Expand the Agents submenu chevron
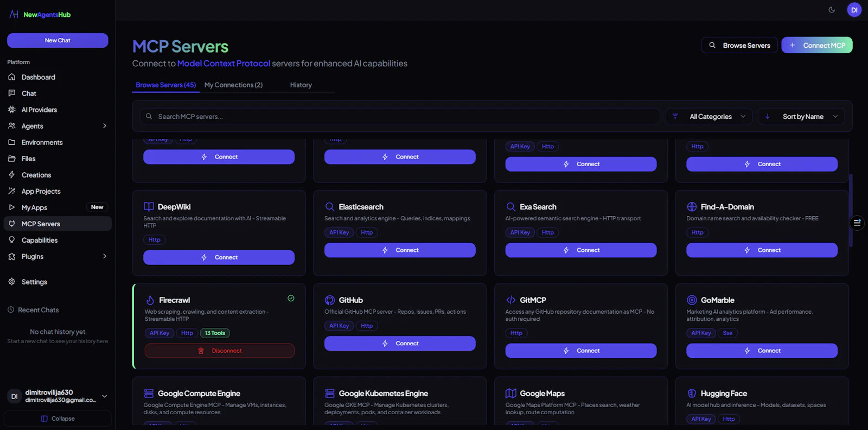 click(x=105, y=126)
